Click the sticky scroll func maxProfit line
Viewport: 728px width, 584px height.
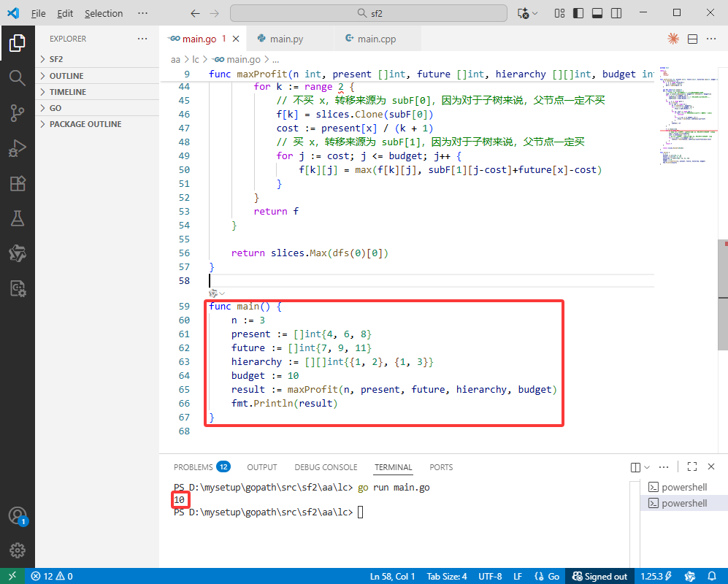pyautogui.click(x=407, y=74)
